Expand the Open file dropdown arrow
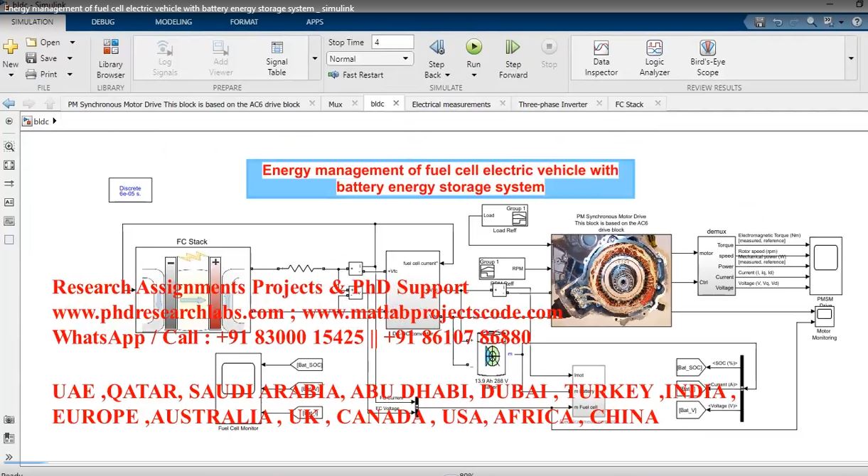 pyautogui.click(x=70, y=43)
